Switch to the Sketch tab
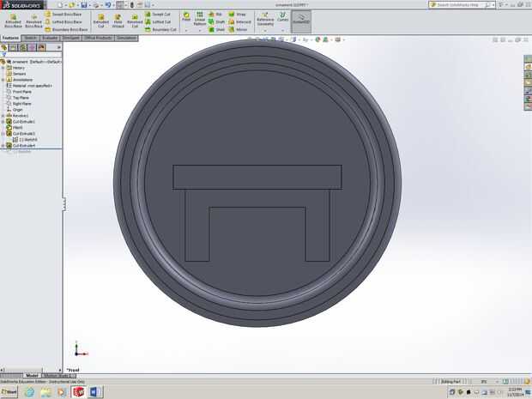Screen dimensions: 532x399 pyautogui.click(x=30, y=38)
